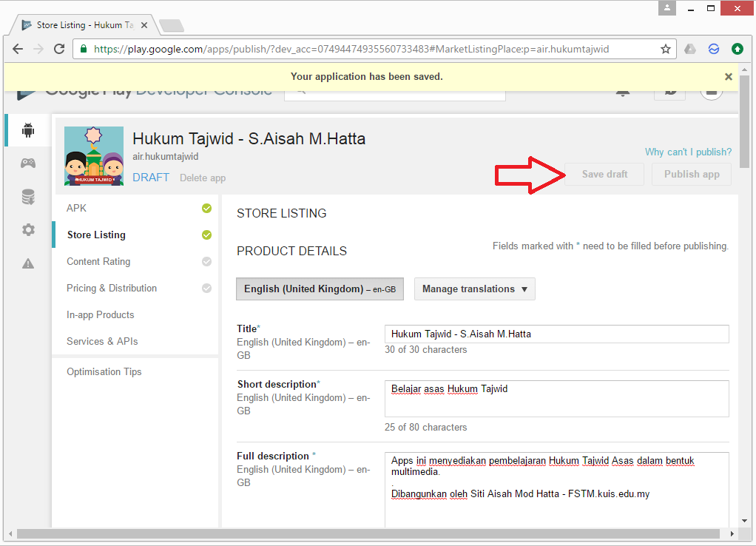Click the Delete app link
The width and height of the screenshot is (756, 546).
203,178
